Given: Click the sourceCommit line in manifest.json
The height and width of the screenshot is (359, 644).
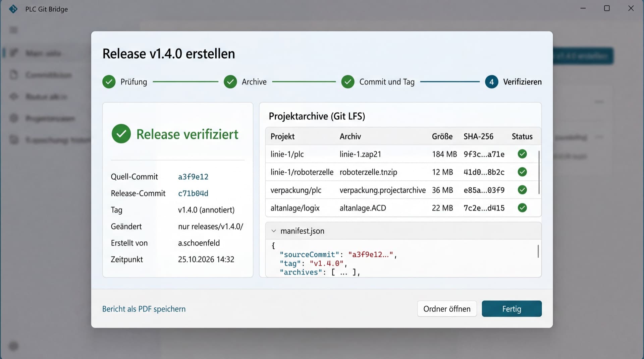Looking at the screenshot, I should pyautogui.click(x=338, y=254).
